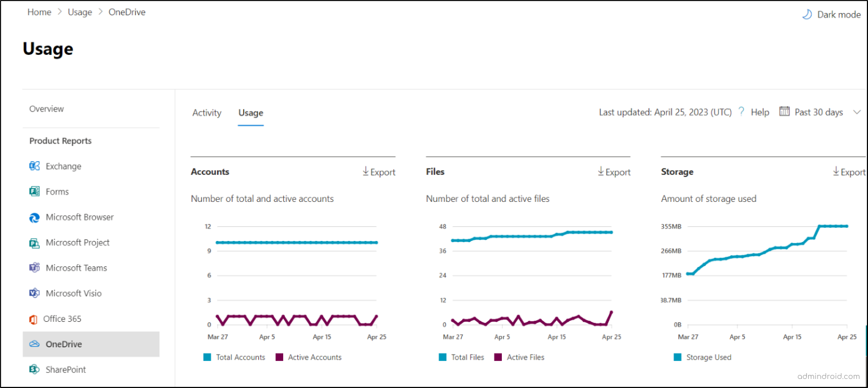
Task: Click the moon icon for dark mode
Action: (806, 14)
